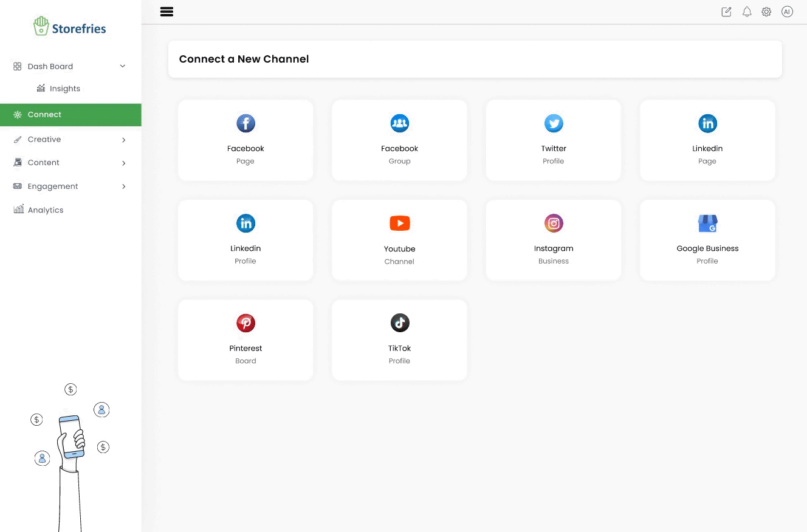
Task: Click the TikTok icon
Action: click(x=399, y=322)
